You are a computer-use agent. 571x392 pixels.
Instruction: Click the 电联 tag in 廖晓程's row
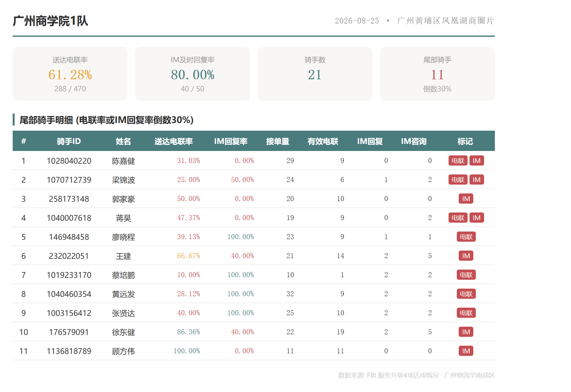466,237
